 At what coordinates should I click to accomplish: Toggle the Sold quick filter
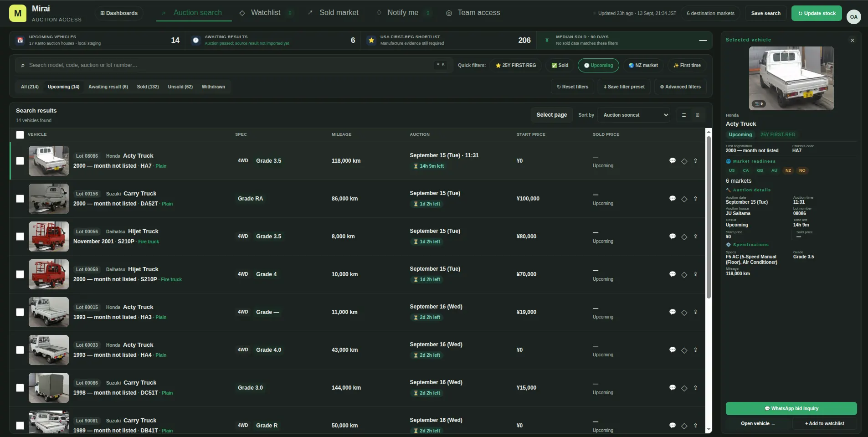(x=560, y=65)
